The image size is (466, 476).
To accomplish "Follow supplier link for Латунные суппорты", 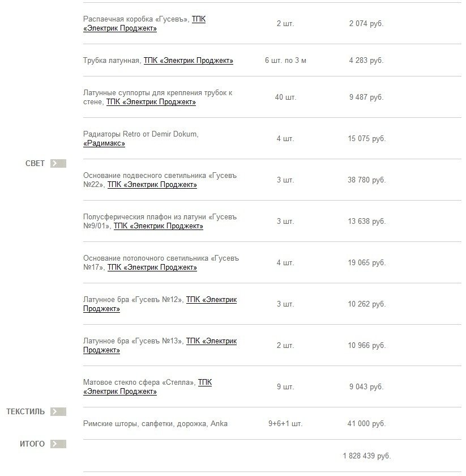I will tap(151, 102).
